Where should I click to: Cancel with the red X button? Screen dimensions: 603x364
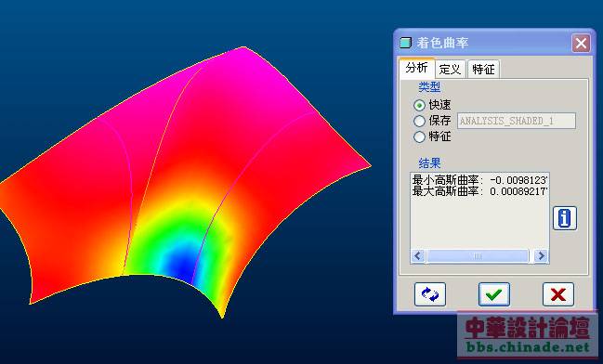558,294
